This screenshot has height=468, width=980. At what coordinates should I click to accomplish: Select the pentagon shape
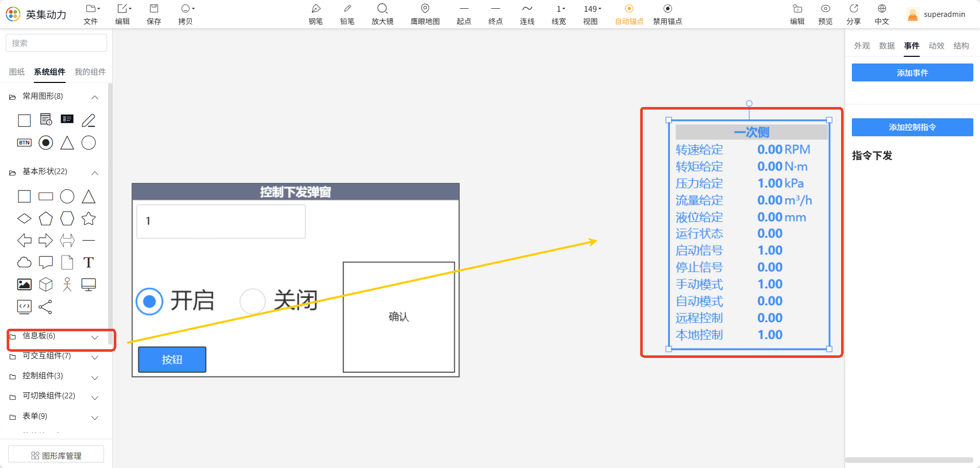46,219
